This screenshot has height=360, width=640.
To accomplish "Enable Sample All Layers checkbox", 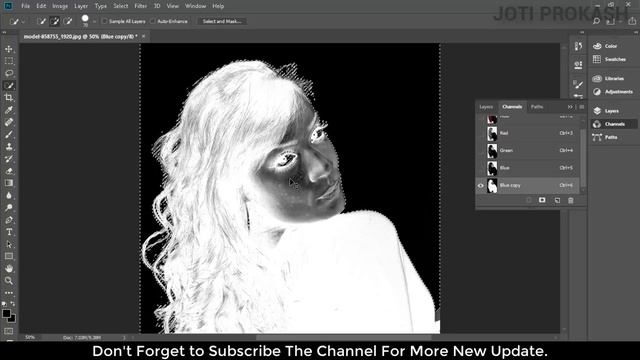I will pyautogui.click(x=104, y=21).
